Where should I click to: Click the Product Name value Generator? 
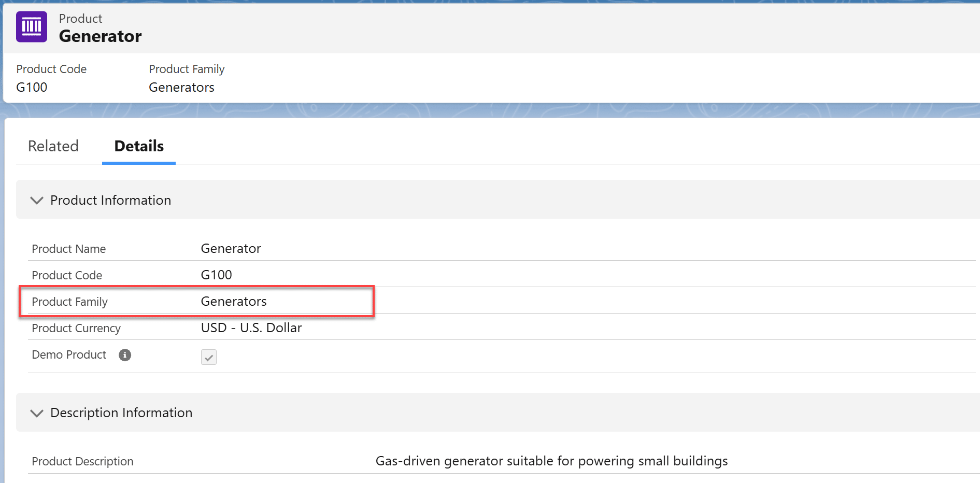[231, 249]
